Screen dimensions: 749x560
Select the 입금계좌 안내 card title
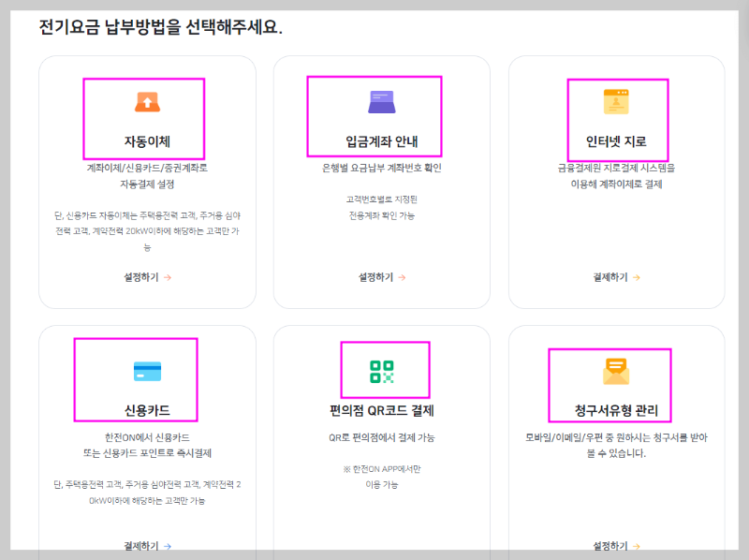pos(382,141)
